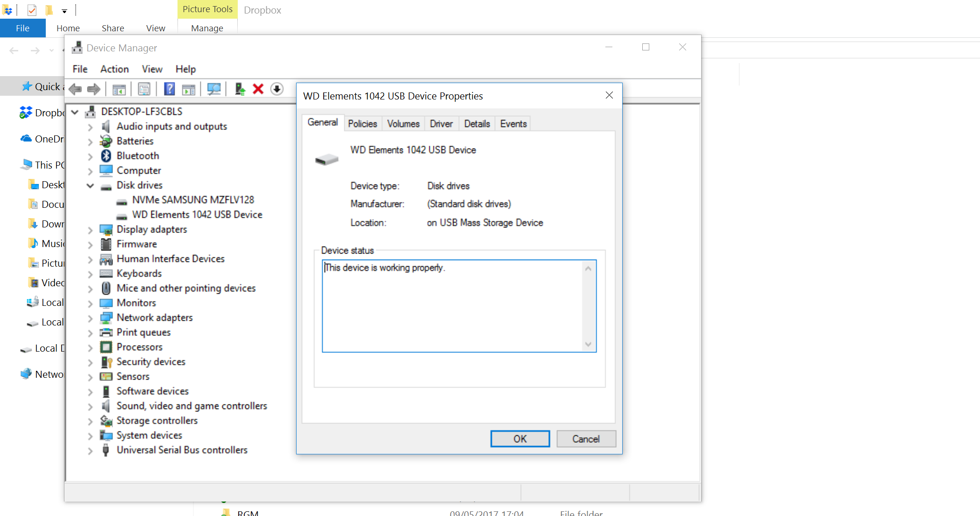This screenshot has height=516, width=980.
Task: Click Show/Hide console tree icon
Action: [x=119, y=89]
